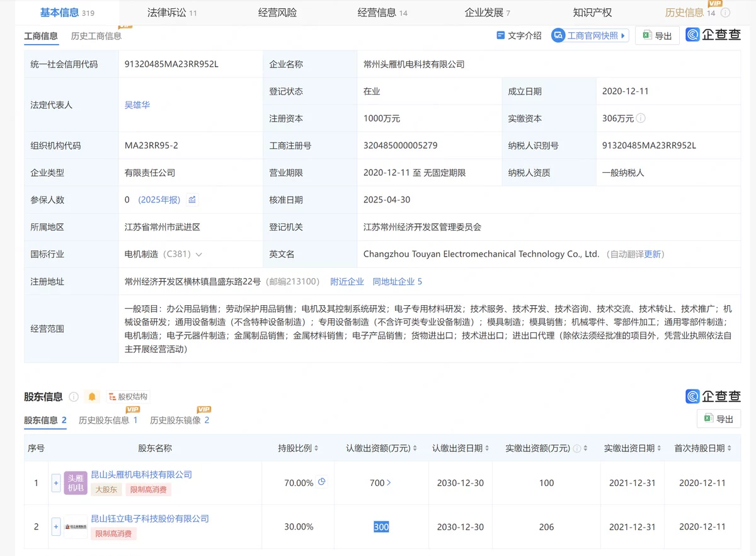Screen dimensions: 756x556
Task: Open 同地址企业 5 link
Action: click(x=398, y=282)
